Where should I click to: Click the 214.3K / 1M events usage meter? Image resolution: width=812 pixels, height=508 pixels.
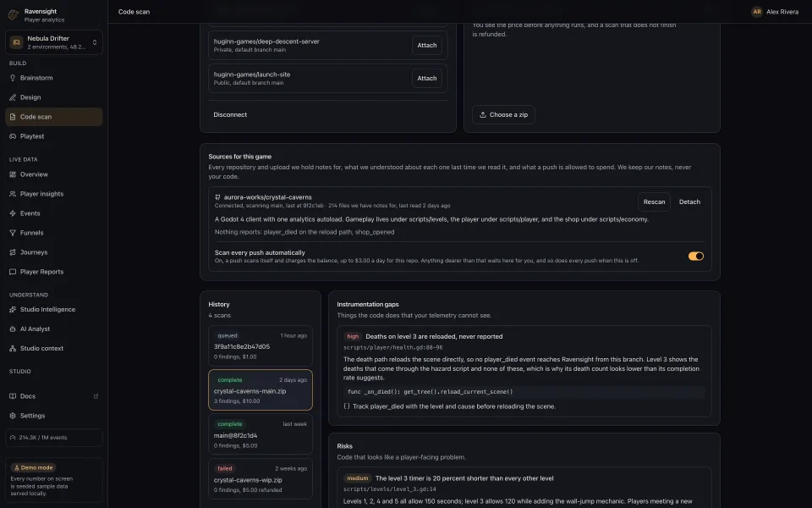point(54,438)
